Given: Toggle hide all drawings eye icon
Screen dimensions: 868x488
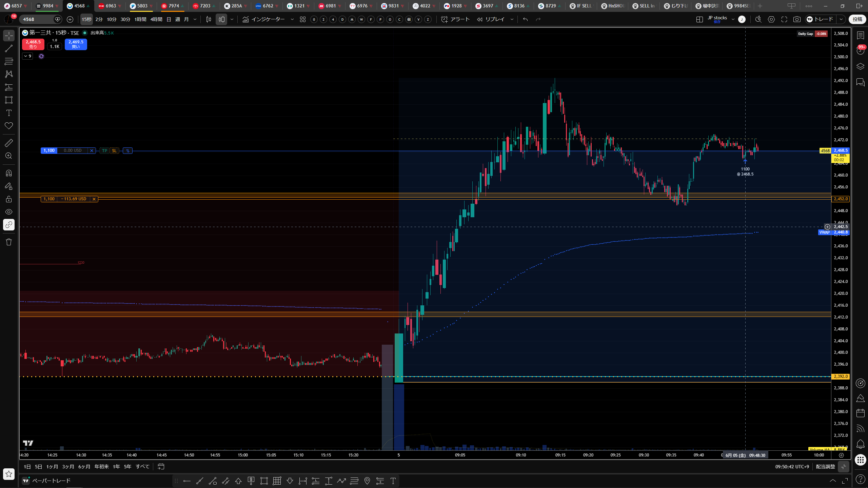Looking at the screenshot, I should pos(9,212).
